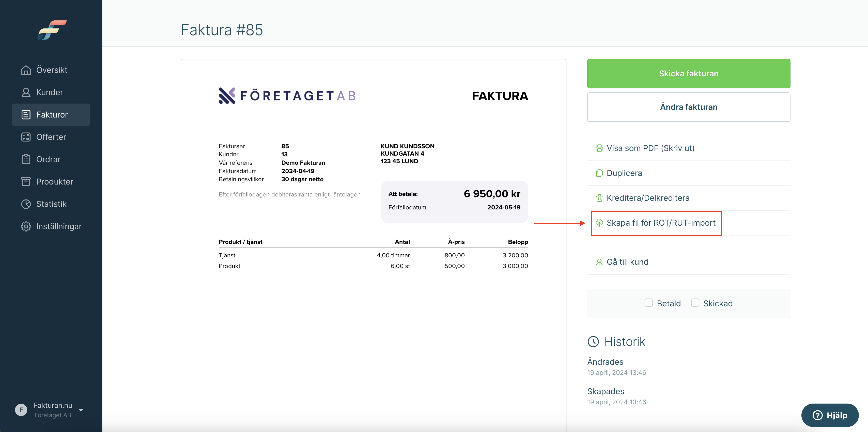Click the clock icon next to Historik

[x=593, y=342]
